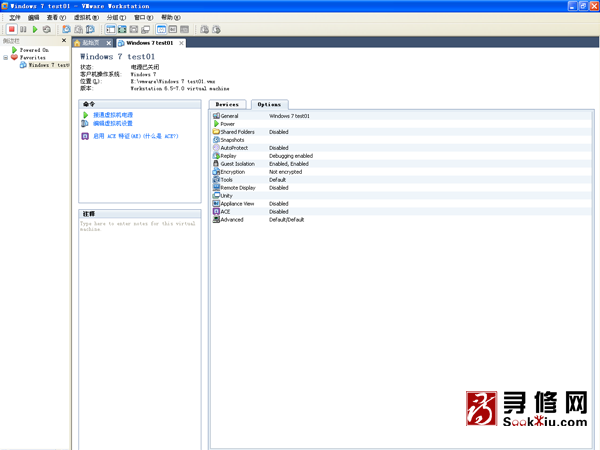Select the Appliance View options row
The width and height of the screenshot is (600, 450).
coord(400,204)
